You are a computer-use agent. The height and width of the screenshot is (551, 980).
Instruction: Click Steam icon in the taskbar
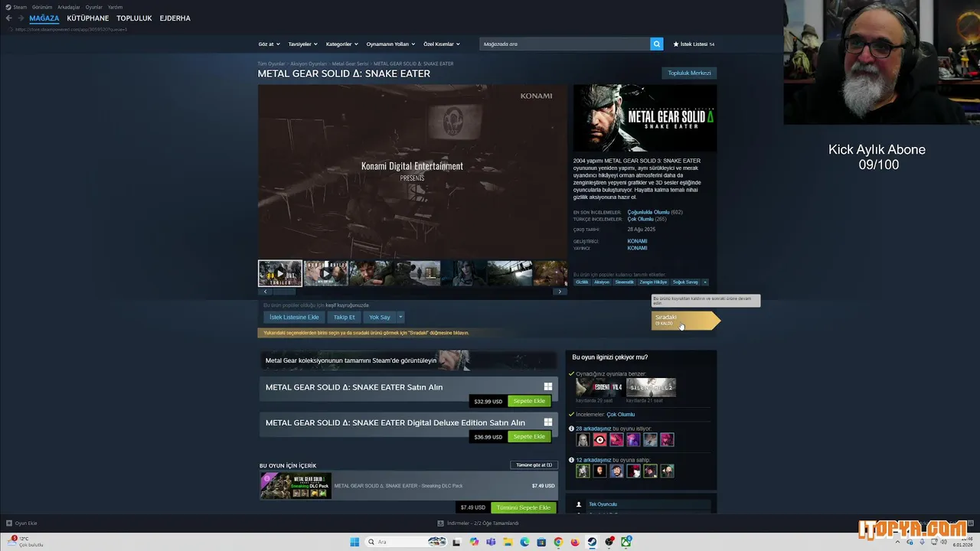point(592,542)
